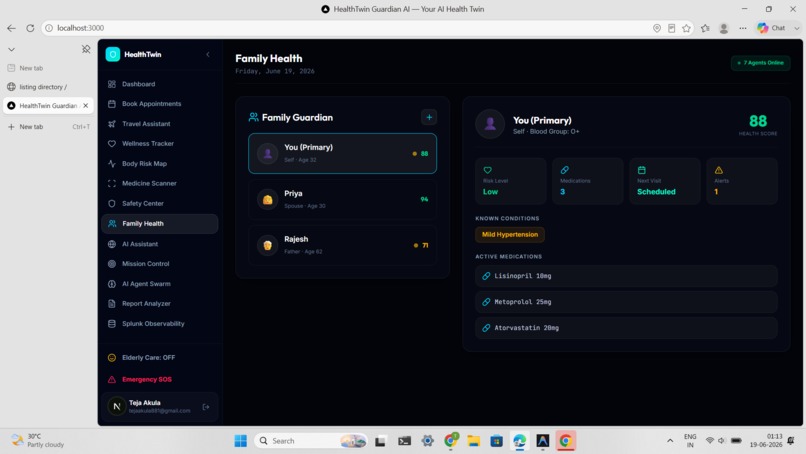Viewport: 806px width, 454px height.
Task: Click the 7 Agents Online badge
Action: tap(760, 63)
